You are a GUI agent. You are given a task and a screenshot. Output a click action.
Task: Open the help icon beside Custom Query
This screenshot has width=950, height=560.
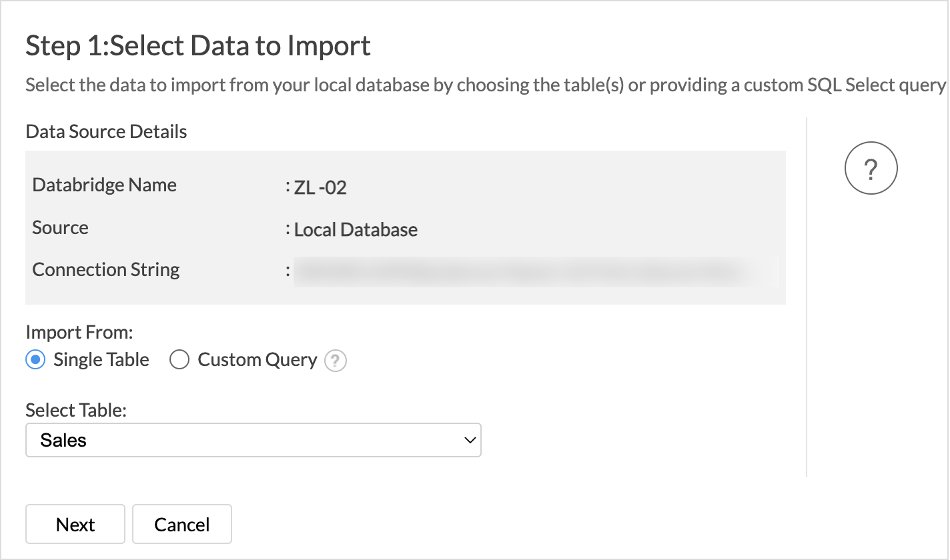pyautogui.click(x=335, y=361)
